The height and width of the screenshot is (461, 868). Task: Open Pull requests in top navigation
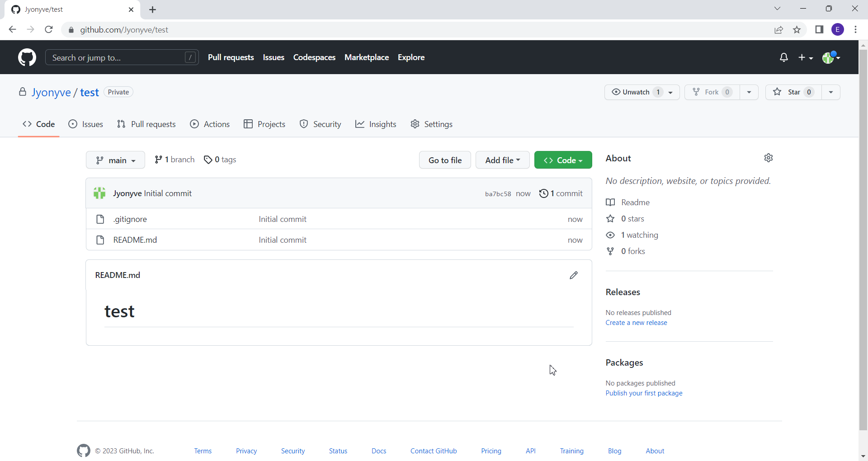[x=231, y=57]
